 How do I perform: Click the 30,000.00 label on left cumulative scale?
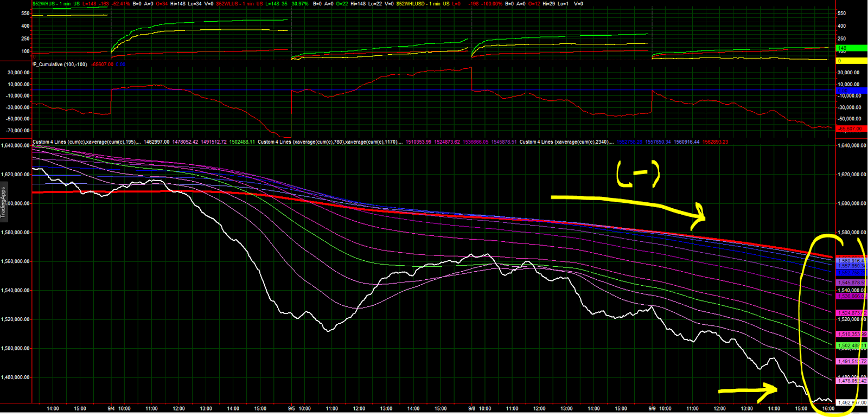(x=18, y=73)
